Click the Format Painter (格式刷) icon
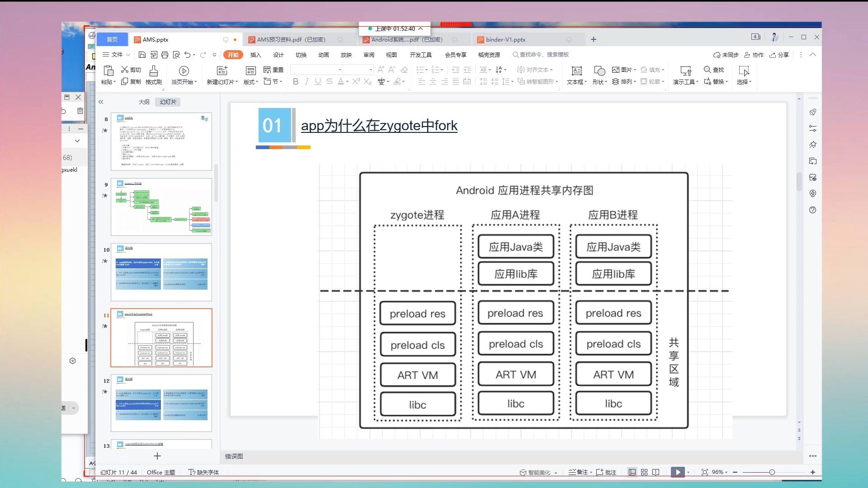868x488 pixels. click(154, 71)
